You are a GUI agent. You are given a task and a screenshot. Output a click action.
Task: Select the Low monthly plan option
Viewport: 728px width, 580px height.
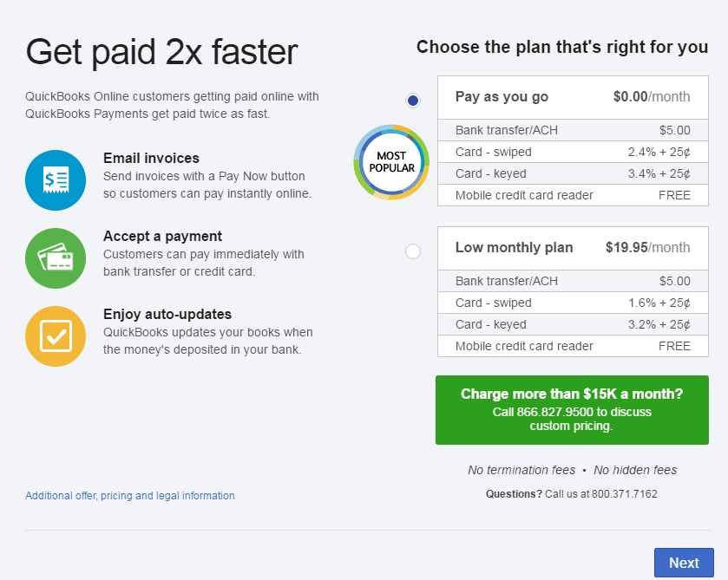[413, 251]
